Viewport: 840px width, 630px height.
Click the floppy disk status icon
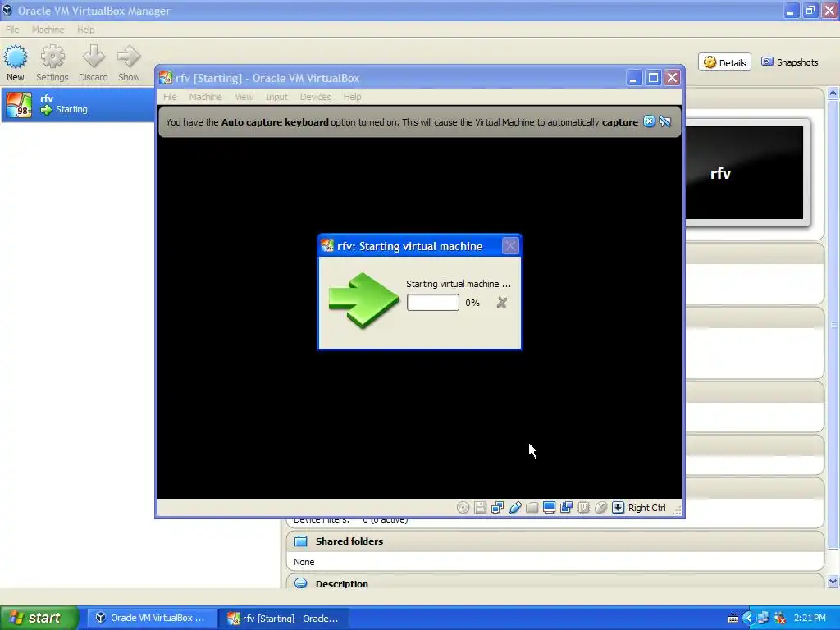pos(480,507)
